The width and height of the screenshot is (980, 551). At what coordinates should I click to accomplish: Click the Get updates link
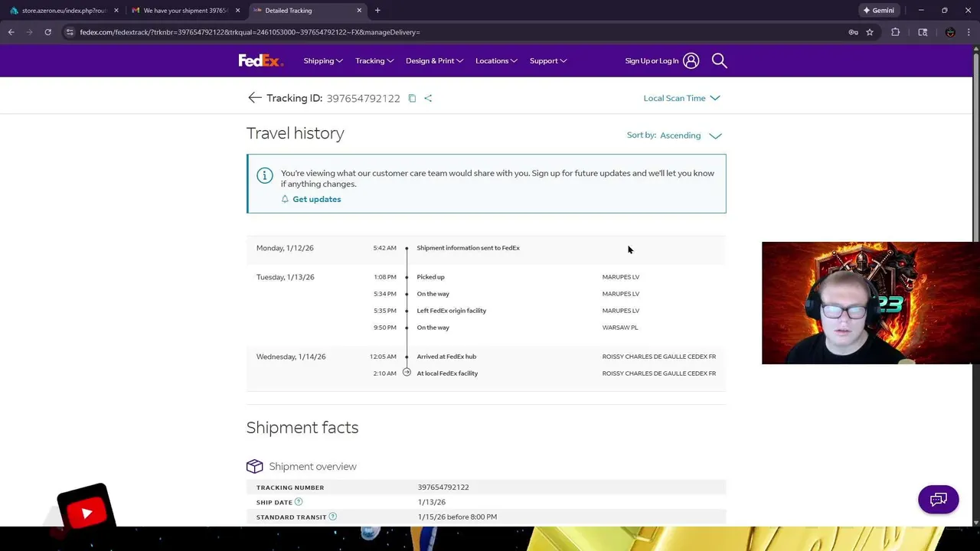(316, 199)
